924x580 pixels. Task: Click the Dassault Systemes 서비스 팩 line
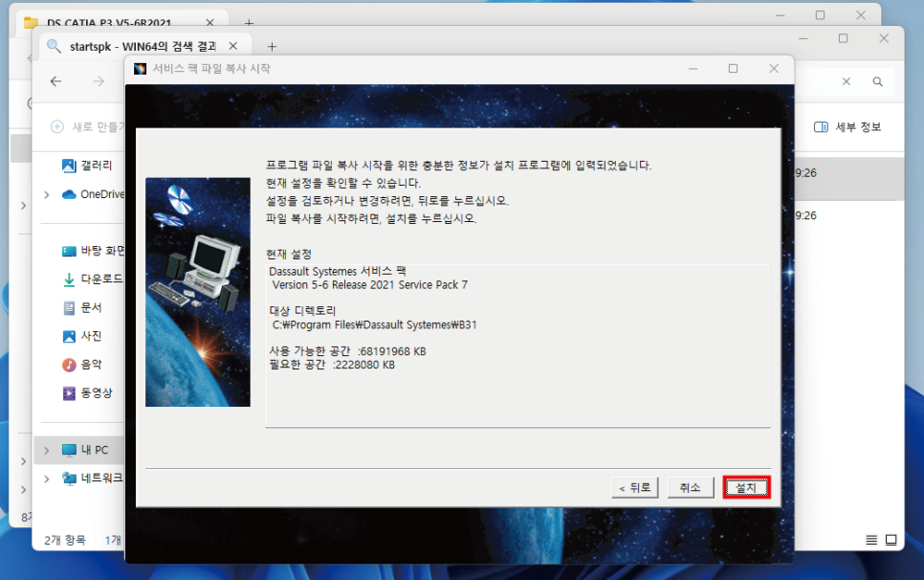tap(338, 271)
